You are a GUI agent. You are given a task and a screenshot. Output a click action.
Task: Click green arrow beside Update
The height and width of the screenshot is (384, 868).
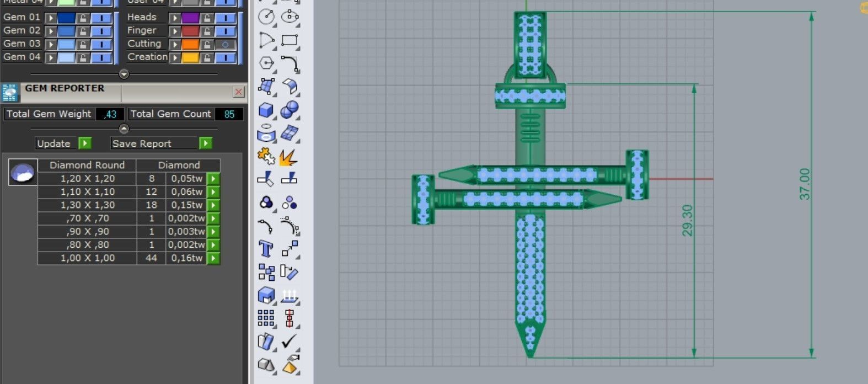84,143
